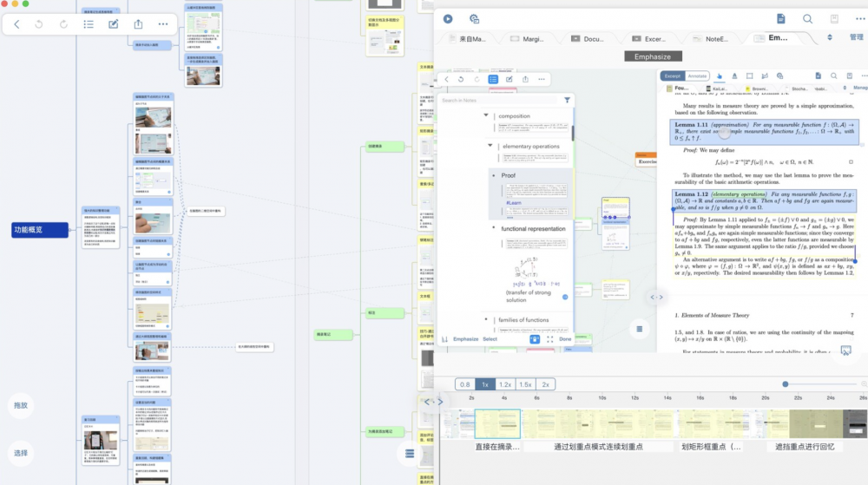Image resolution: width=868 pixels, height=485 pixels.
Task: Toggle the panel handle left of the timeline
Action: (x=433, y=402)
